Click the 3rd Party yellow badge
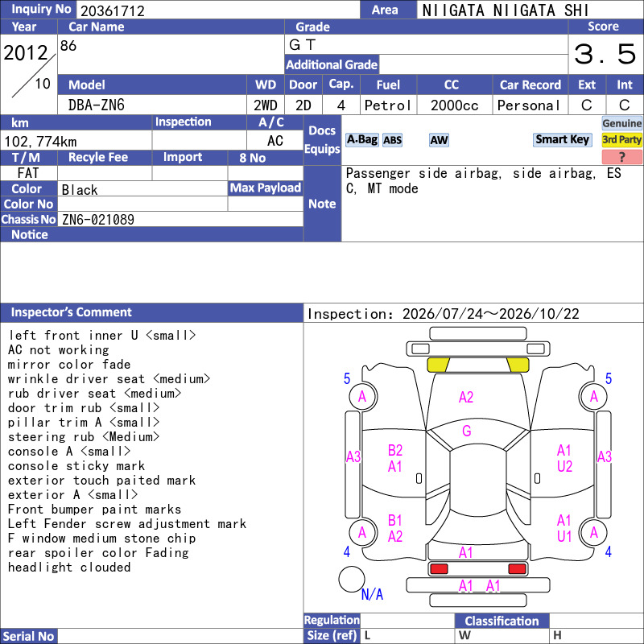Viewport: 644px width, 644px height. point(621,139)
